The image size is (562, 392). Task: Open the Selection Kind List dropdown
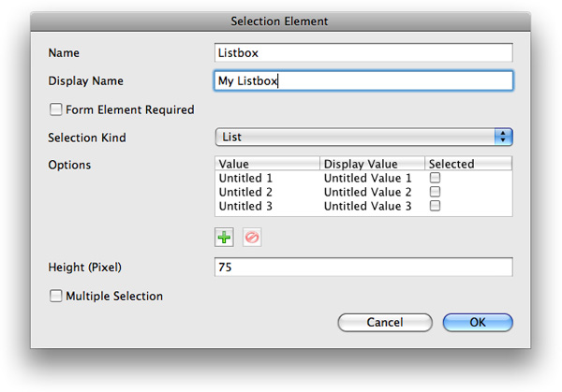[x=363, y=137]
